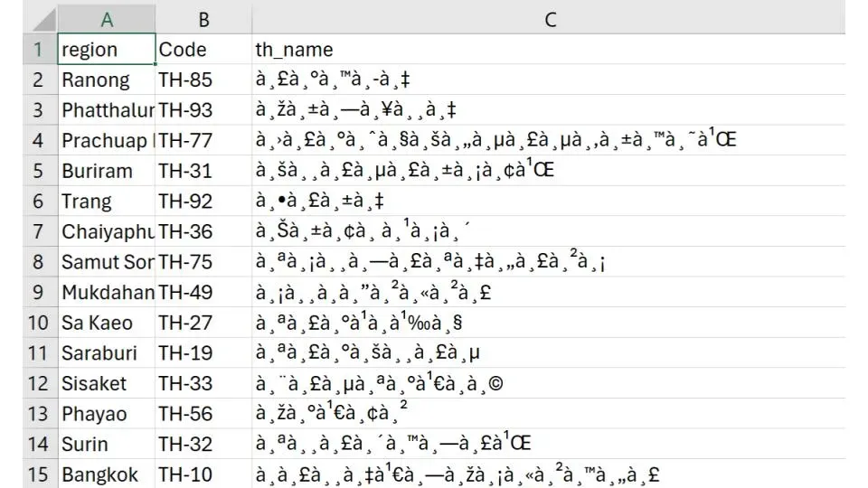
Task: Click code cell 'TH-75'
Action: pos(203,262)
